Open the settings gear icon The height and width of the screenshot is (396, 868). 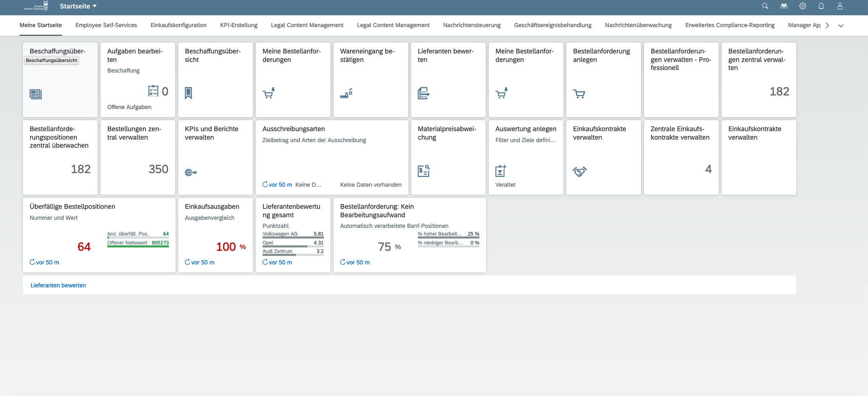click(x=803, y=6)
